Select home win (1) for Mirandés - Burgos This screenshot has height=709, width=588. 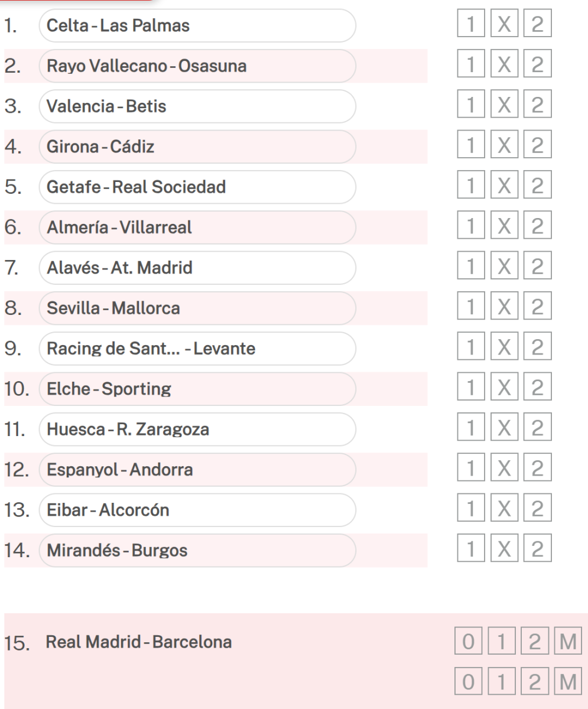[x=470, y=551]
